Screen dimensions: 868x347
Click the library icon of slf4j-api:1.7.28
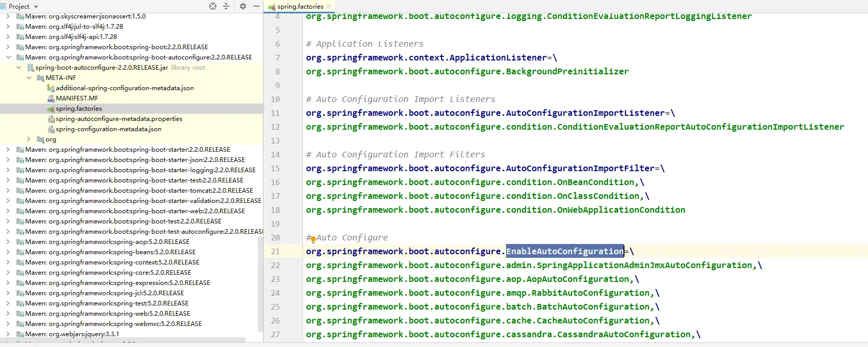[20, 37]
